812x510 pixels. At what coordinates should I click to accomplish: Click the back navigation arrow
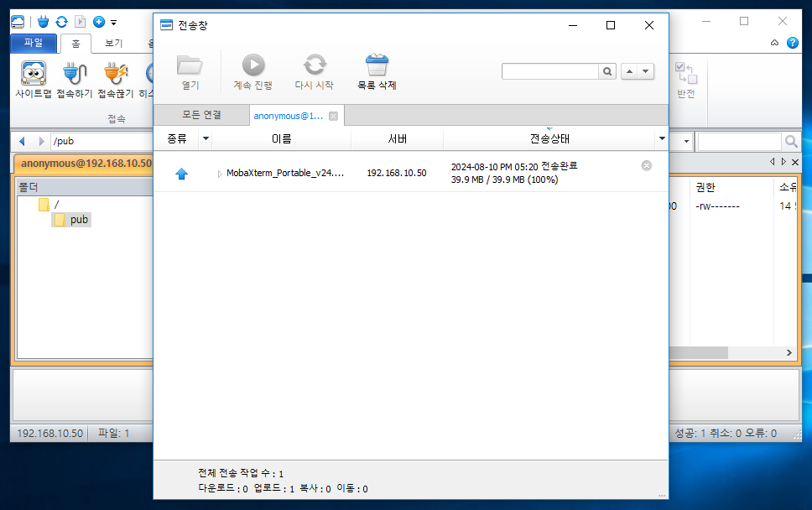point(23,141)
